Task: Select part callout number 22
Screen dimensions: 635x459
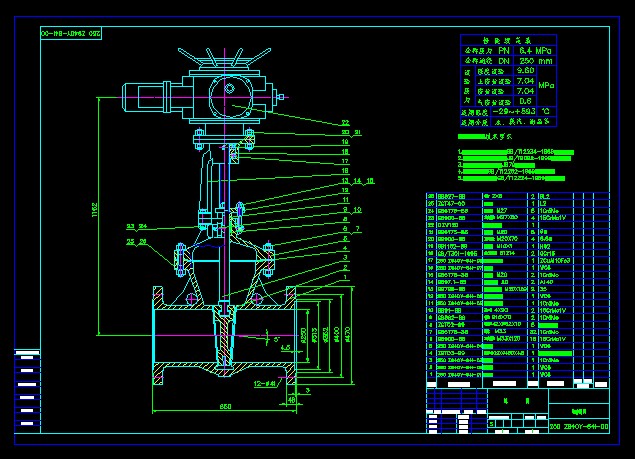Action: click(344, 123)
